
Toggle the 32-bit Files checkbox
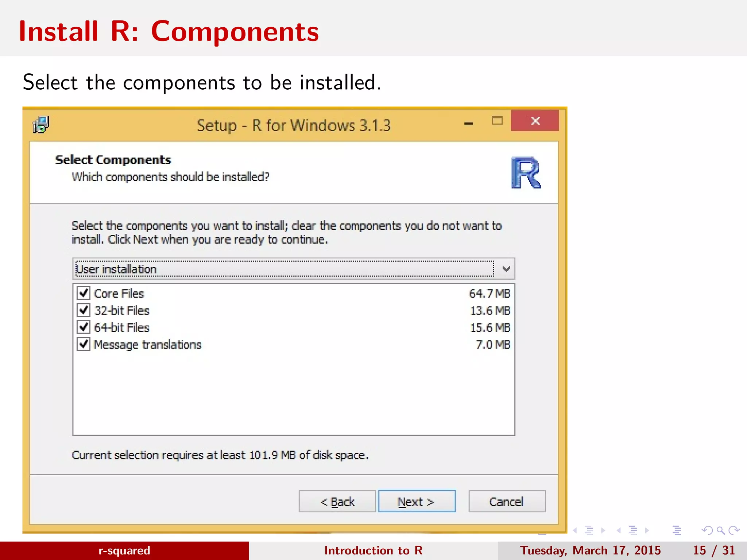(x=84, y=310)
